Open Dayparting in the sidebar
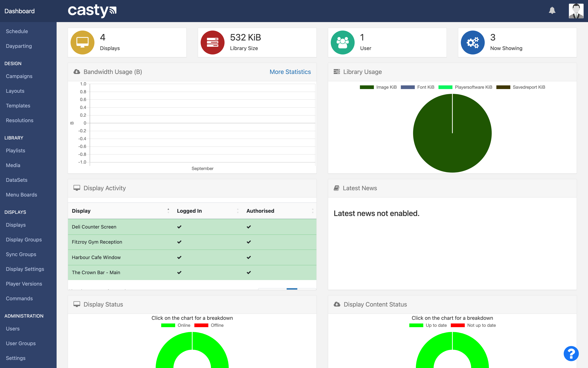This screenshot has width=588, height=368. coord(19,46)
